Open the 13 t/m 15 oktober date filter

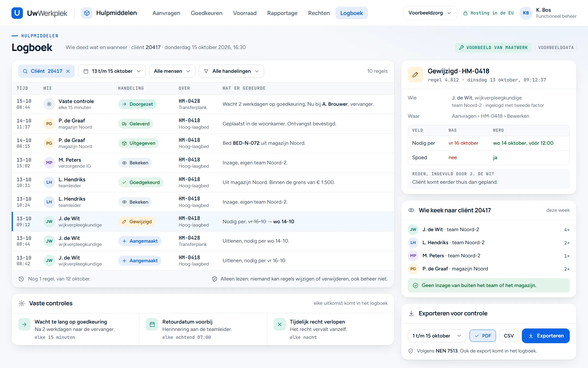click(112, 71)
